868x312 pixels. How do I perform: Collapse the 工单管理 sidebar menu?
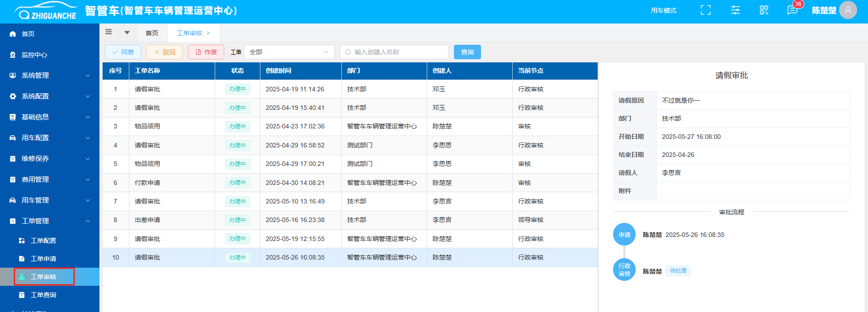[50, 221]
